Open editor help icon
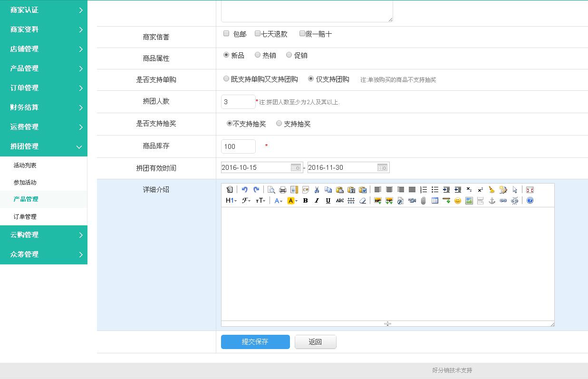The height and width of the screenshot is (379, 588). tap(530, 201)
